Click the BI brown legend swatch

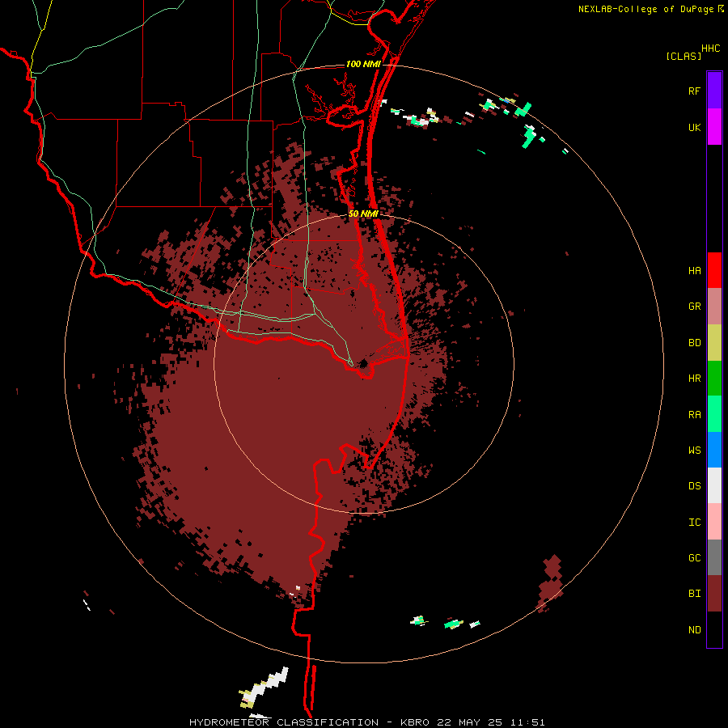click(x=714, y=594)
